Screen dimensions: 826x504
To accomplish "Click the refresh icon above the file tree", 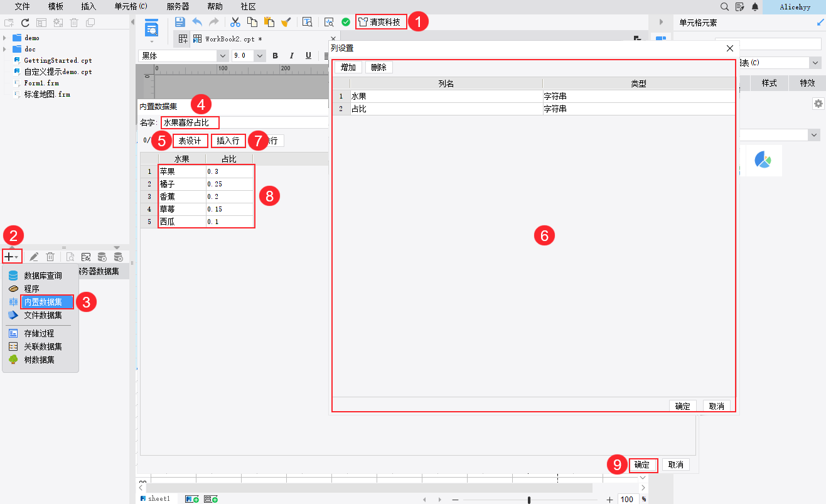I will click(25, 23).
